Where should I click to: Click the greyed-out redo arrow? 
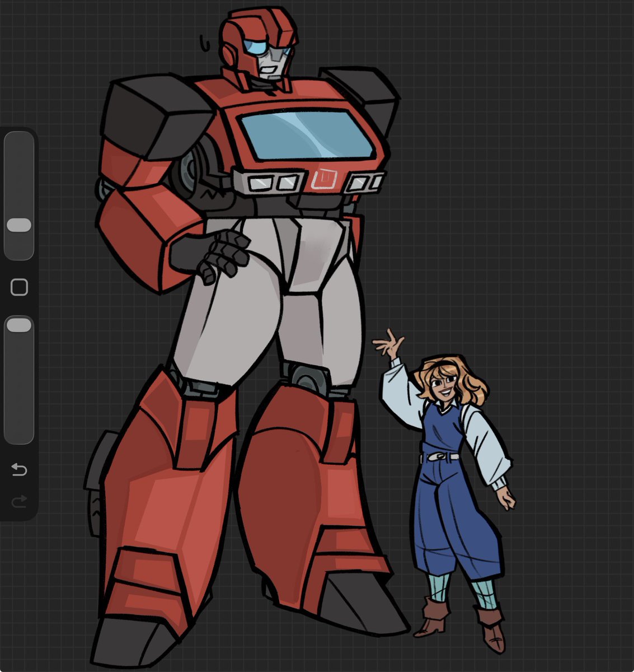(x=19, y=501)
